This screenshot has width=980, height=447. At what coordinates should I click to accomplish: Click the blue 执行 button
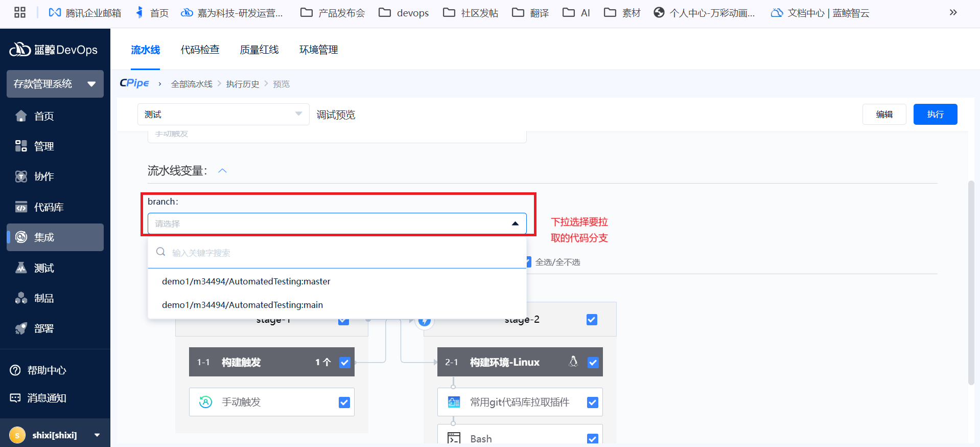click(935, 115)
